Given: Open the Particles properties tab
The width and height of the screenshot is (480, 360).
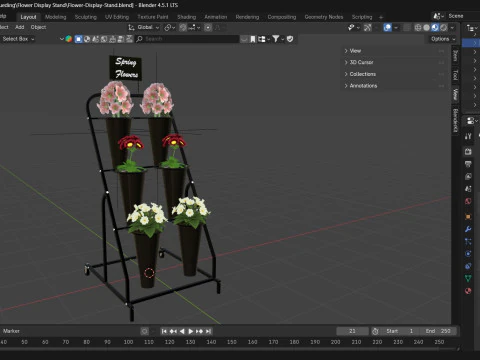Looking at the screenshot, I should 468,241.
